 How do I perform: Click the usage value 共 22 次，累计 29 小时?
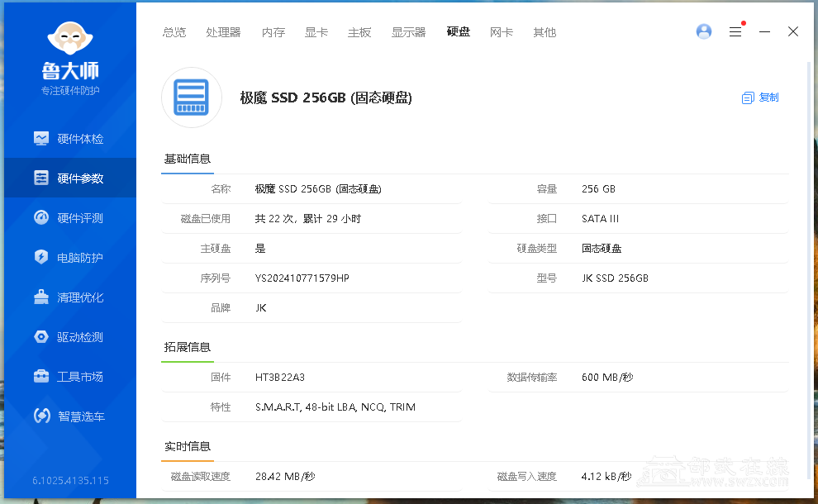click(x=308, y=219)
